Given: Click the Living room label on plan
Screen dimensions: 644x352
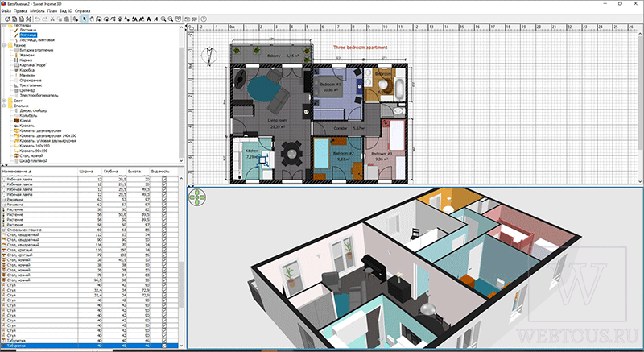Looking at the screenshot, I should (278, 120).
